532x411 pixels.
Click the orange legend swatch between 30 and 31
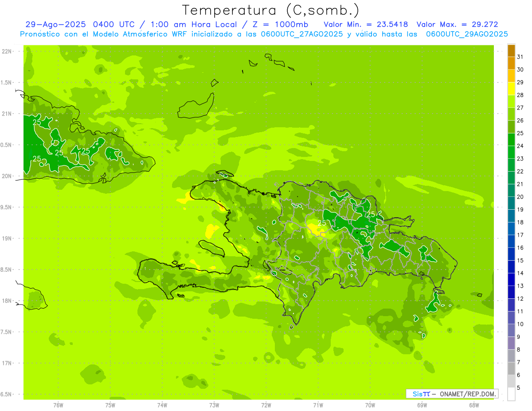[x=511, y=63]
